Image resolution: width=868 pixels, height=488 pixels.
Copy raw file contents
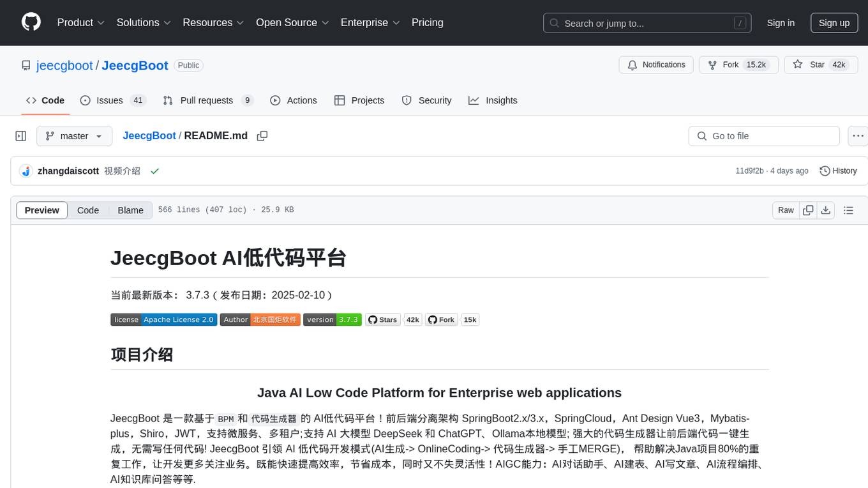808,210
